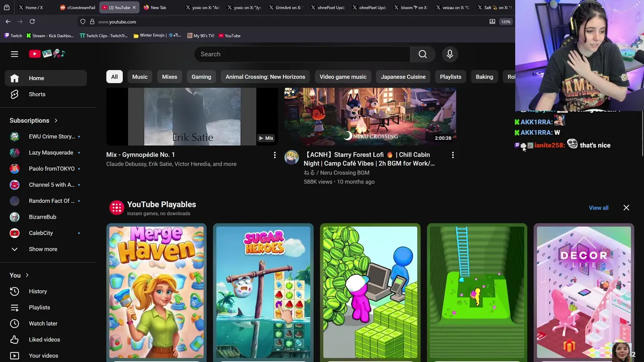Select the Playlists filter chip
This screenshot has width=644, height=362.
tap(450, 77)
